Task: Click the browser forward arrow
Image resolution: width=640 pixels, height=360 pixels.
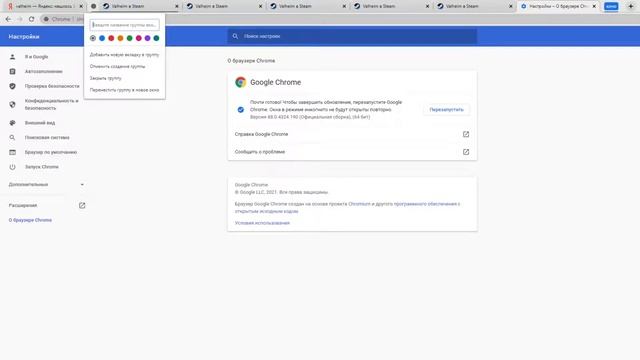Action: pos(20,19)
